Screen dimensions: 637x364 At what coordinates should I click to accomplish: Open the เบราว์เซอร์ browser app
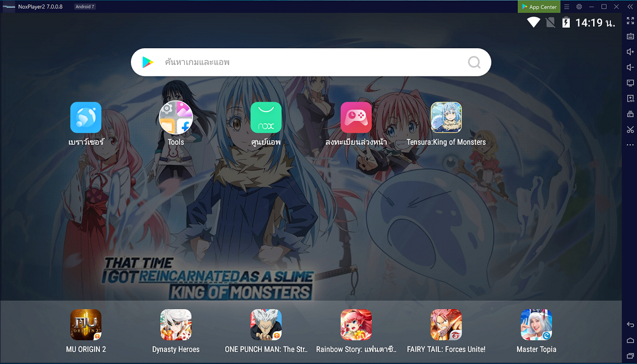(85, 118)
